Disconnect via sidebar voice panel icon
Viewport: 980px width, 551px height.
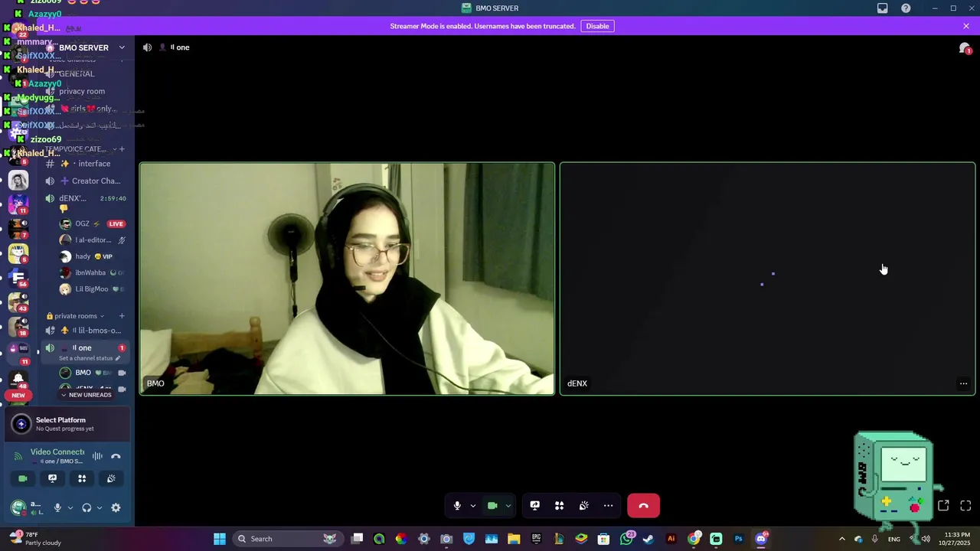click(x=116, y=456)
